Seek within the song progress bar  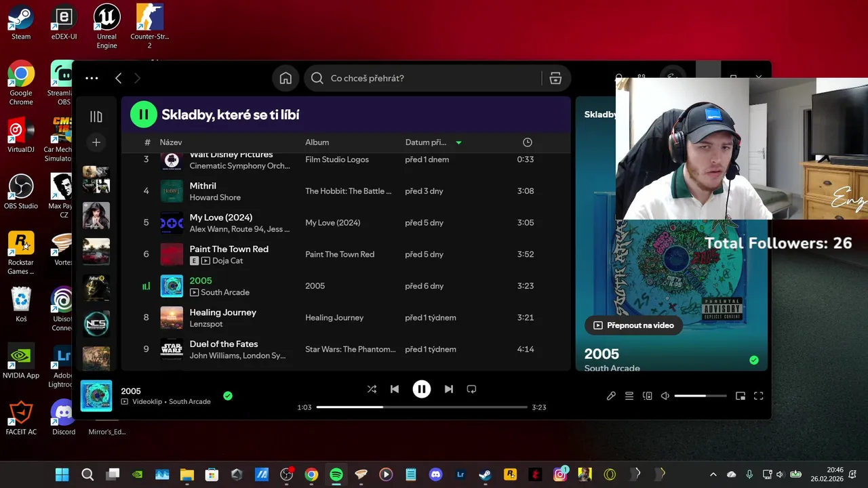pos(422,407)
